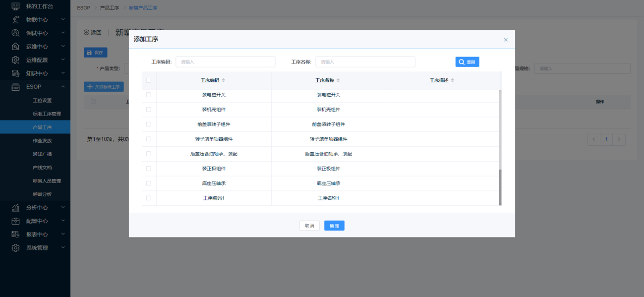Click the 工序名称 search input field
The width and height of the screenshot is (644, 297).
point(365,62)
